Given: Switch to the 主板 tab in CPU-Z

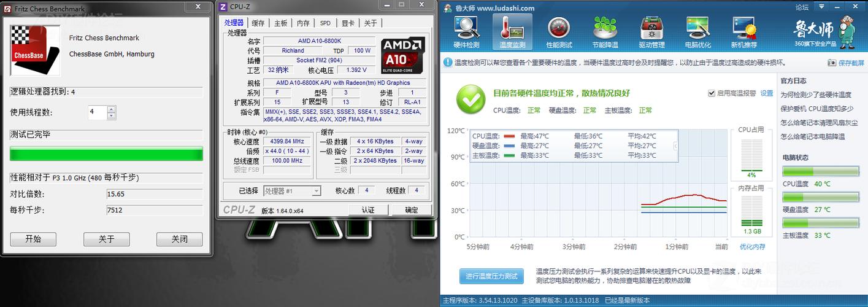Looking at the screenshot, I should click(281, 23).
